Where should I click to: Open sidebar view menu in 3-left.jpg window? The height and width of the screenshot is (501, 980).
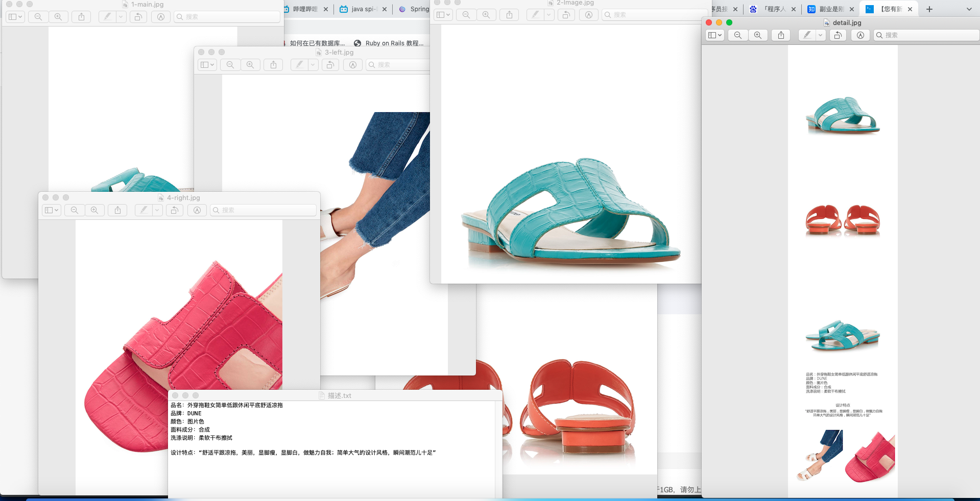[207, 65]
